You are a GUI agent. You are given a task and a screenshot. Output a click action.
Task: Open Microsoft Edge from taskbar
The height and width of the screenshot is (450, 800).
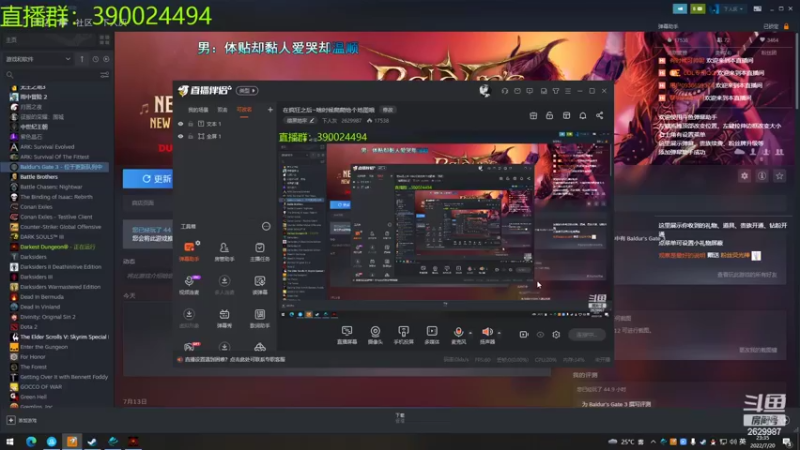31,441
